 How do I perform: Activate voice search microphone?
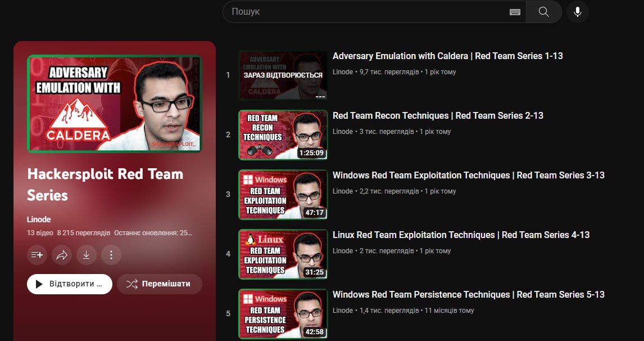(x=577, y=12)
